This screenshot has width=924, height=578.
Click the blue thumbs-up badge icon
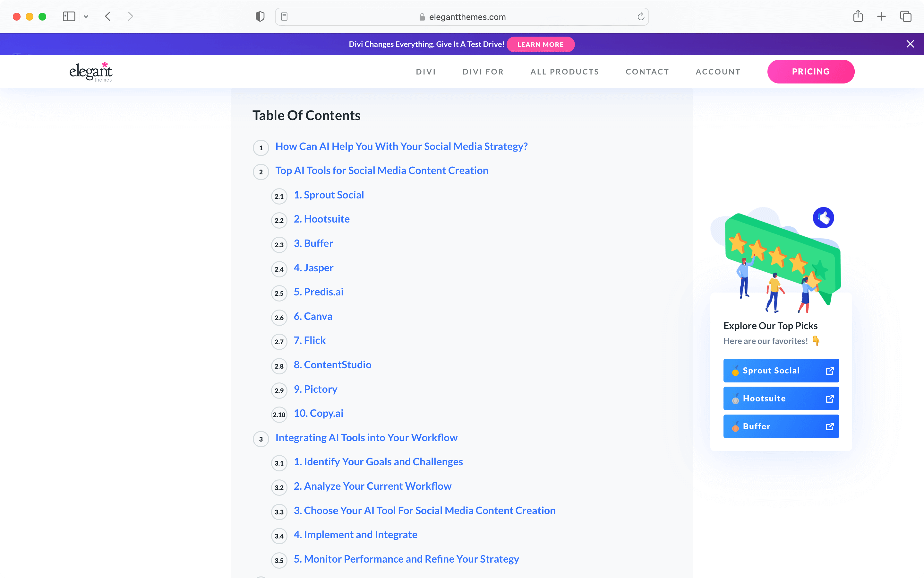[x=823, y=218]
